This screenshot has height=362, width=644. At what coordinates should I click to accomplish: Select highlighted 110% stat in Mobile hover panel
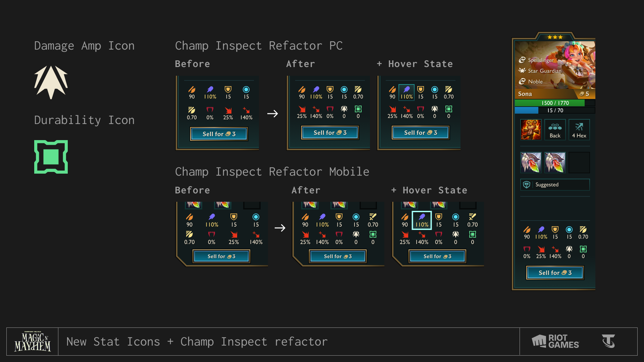(422, 221)
